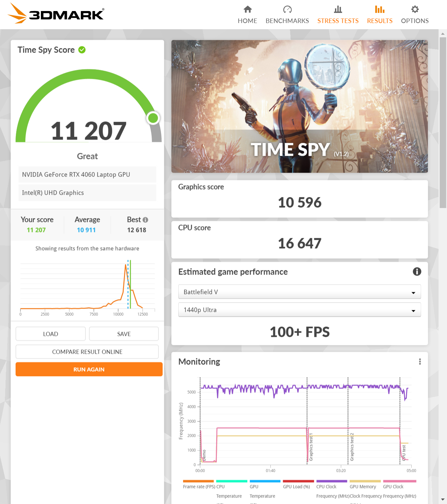
Task: Expand the 1440p Ultra resolution dropdown
Action: (x=300, y=310)
